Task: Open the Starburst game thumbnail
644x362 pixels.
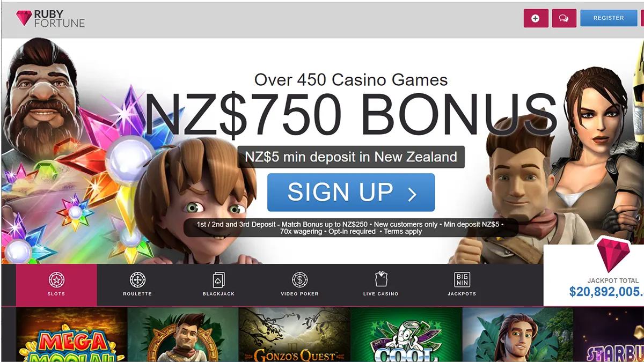Action: click(x=609, y=335)
